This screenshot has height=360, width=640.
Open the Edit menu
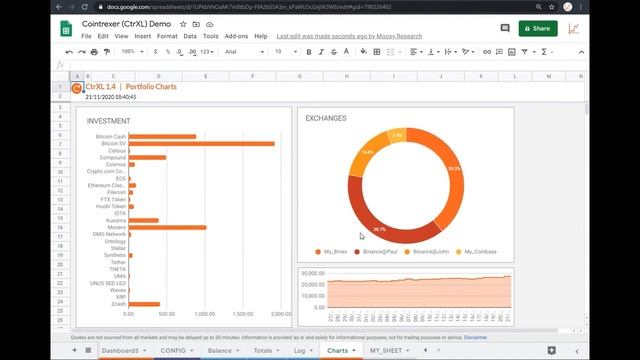pos(103,36)
